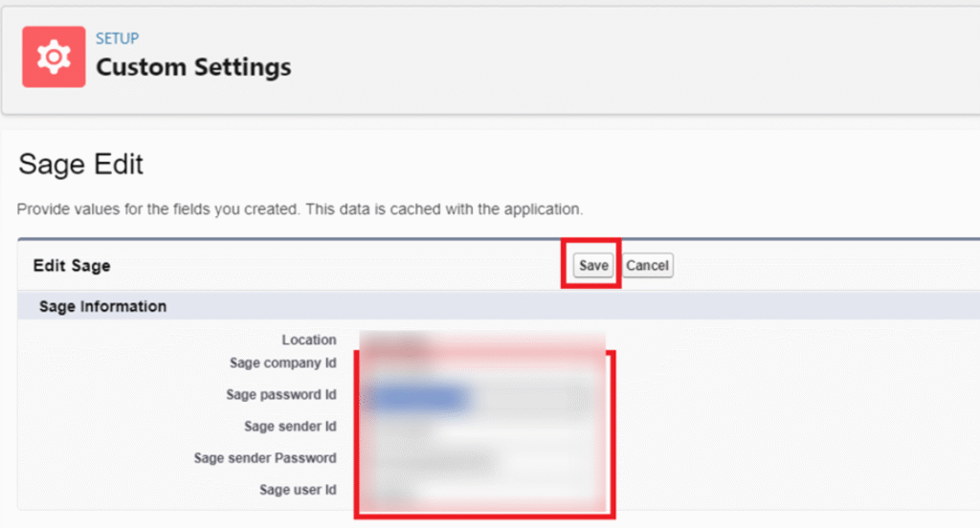Click the Sage user Id label
The image size is (980, 528).
298,490
